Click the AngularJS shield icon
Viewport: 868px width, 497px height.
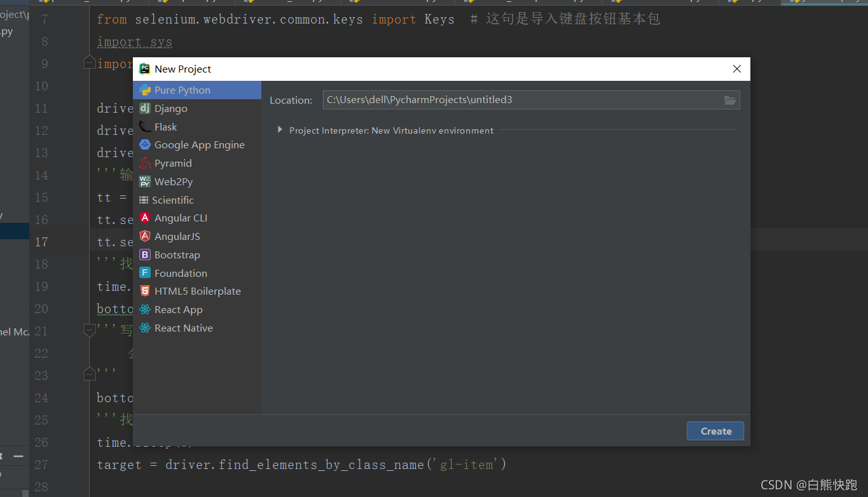[x=145, y=236]
